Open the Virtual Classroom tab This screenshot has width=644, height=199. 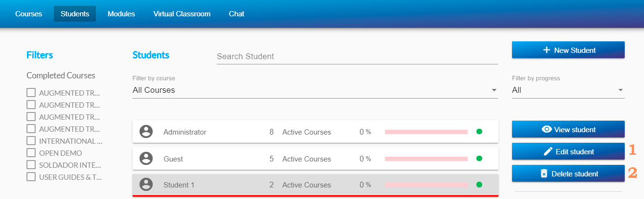(182, 14)
